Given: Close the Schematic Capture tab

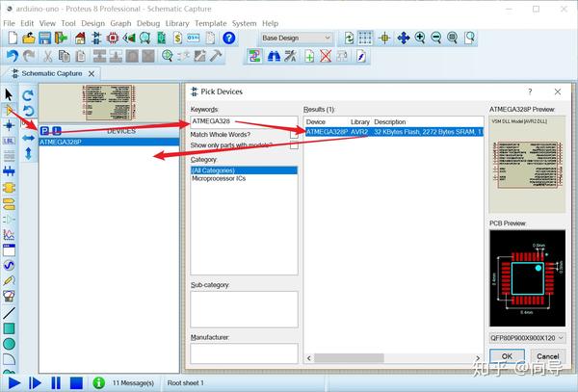Looking at the screenshot, I should click(92, 74).
